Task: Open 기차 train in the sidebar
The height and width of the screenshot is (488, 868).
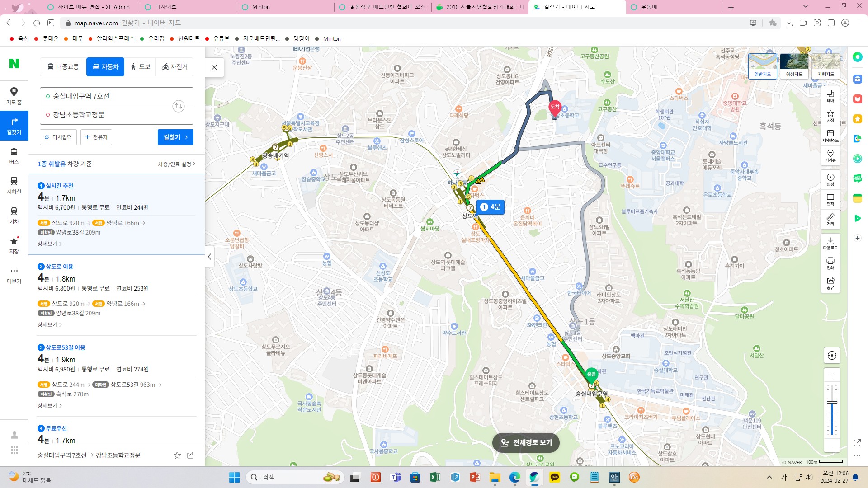Action: point(14,215)
